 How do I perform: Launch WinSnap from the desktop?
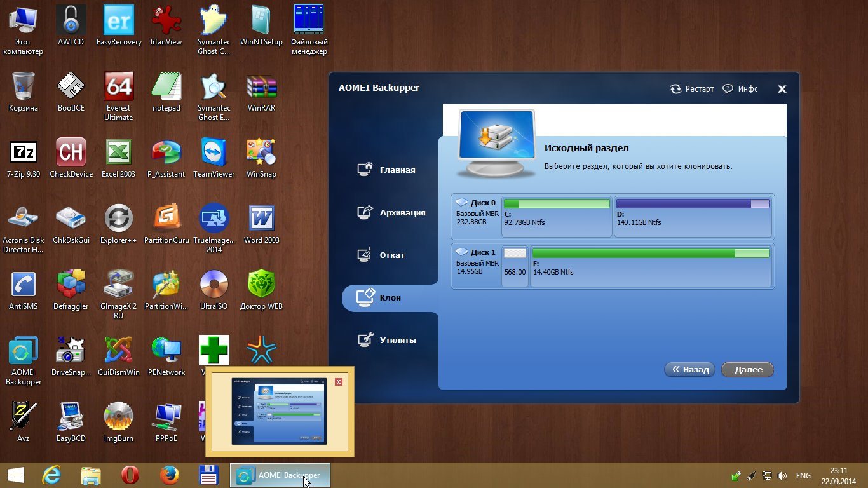[x=261, y=158]
